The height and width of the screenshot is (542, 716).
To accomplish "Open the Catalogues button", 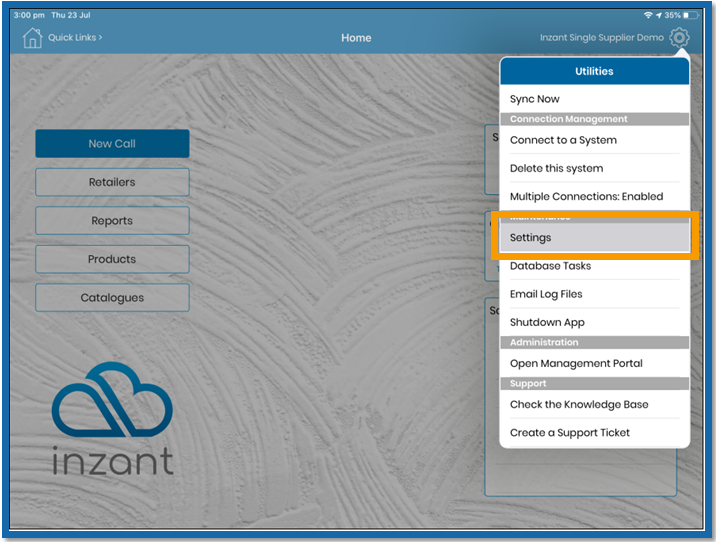I will pyautogui.click(x=112, y=298).
